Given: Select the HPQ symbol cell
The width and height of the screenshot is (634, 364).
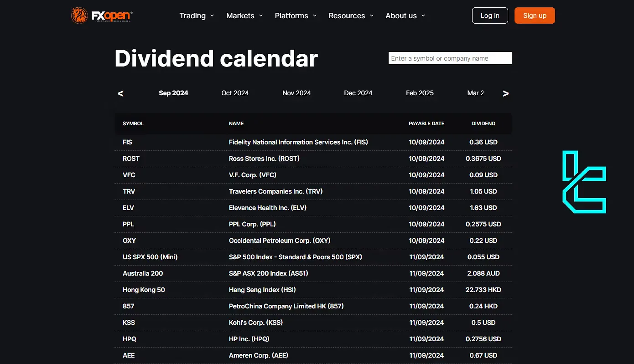Looking at the screenshot, I should [130, 339].
